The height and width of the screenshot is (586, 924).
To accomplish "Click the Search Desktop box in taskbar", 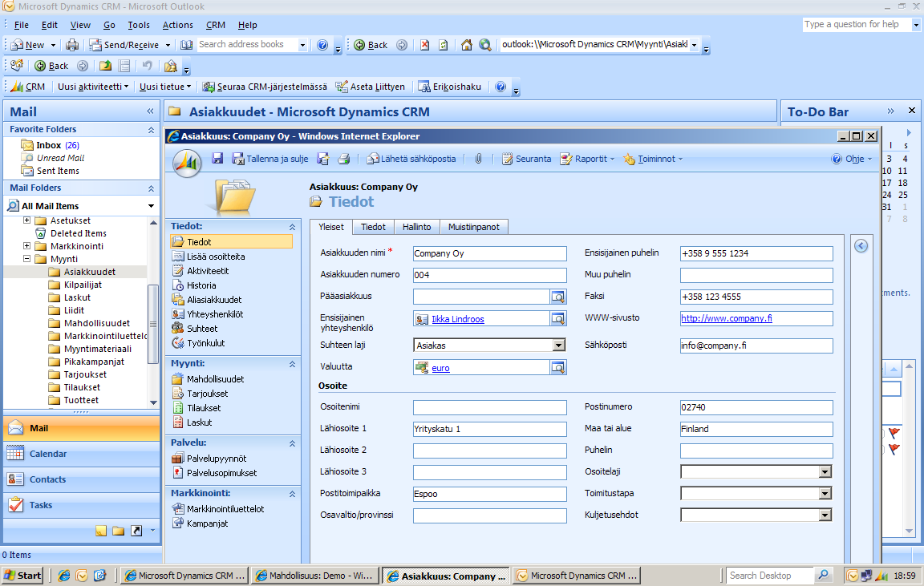I will [x=770, y=576].
